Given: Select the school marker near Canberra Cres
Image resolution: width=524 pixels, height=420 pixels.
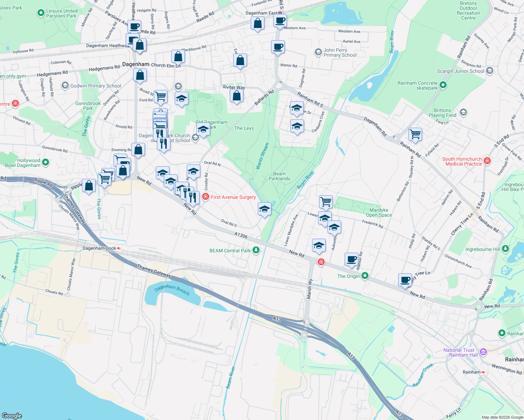Looking at the screenshot, I should click(x=297, y=126).
